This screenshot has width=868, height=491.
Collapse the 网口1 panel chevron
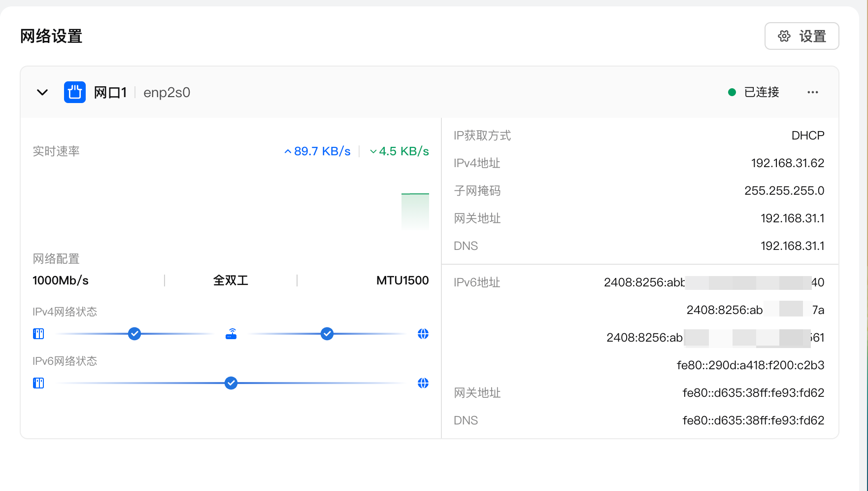42,92
